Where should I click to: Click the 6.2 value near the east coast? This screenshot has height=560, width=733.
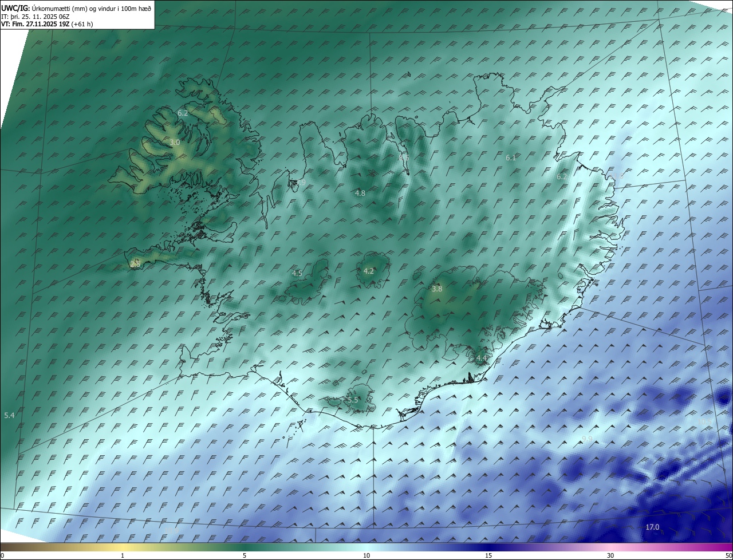pyautogui.click(x=562, y=177)
